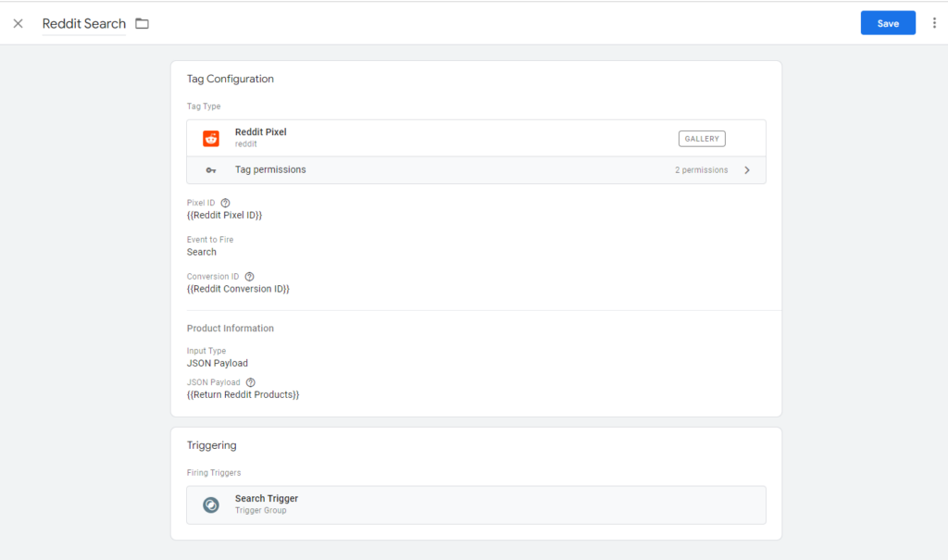
Task: Click the Input Type JSON Payload value
Action: pyautogui.click(x=218, y=363)
